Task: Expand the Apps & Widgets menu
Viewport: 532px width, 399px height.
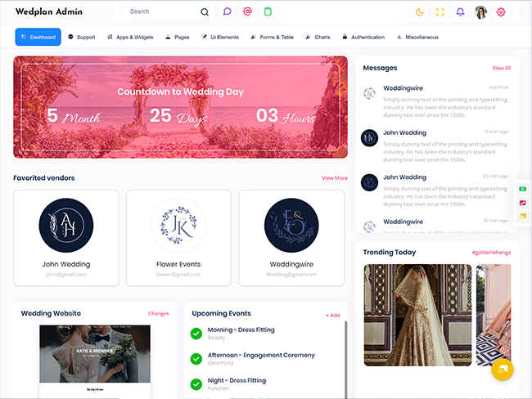Action: [x=130, y=37]
